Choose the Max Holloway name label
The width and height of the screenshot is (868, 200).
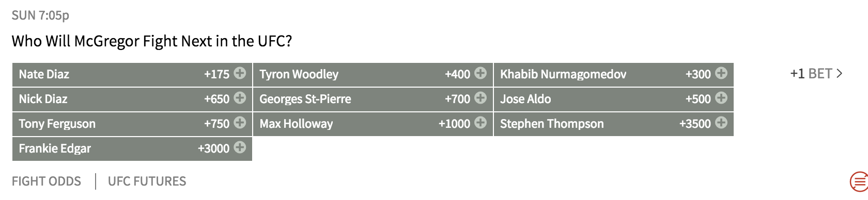[x=296, y=124]
